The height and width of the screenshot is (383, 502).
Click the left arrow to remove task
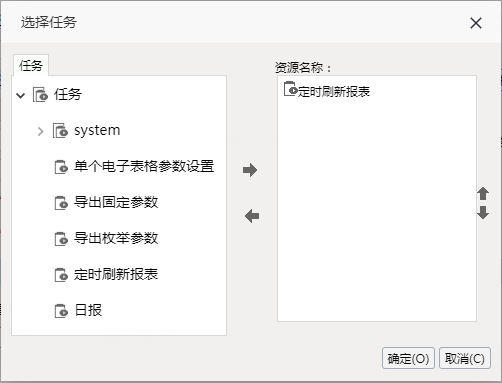point(252,216)
